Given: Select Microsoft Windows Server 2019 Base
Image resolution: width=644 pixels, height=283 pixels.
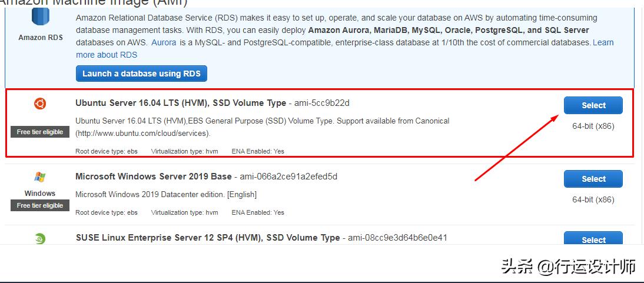Looking at the screenshot, I should coord(593,179).
